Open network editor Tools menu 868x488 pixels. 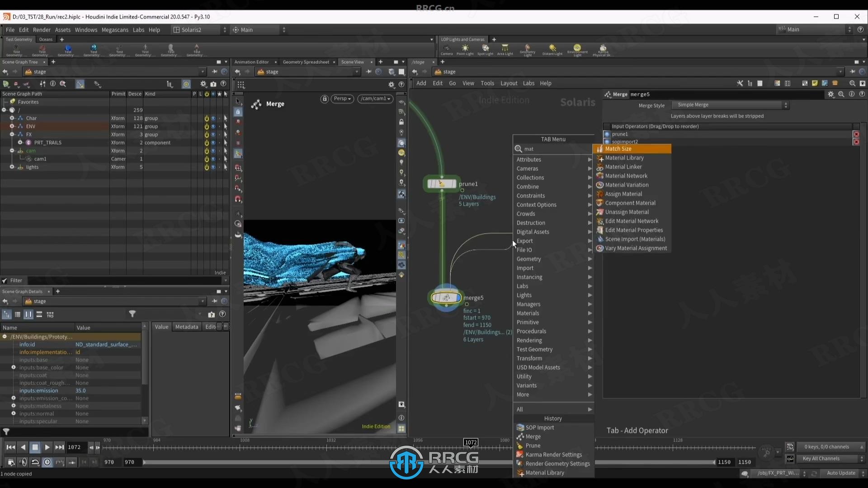click(487, 83)
